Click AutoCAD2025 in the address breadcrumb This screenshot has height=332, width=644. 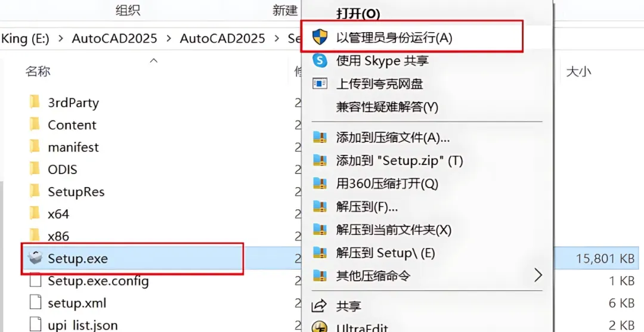(x=114, y=39)
